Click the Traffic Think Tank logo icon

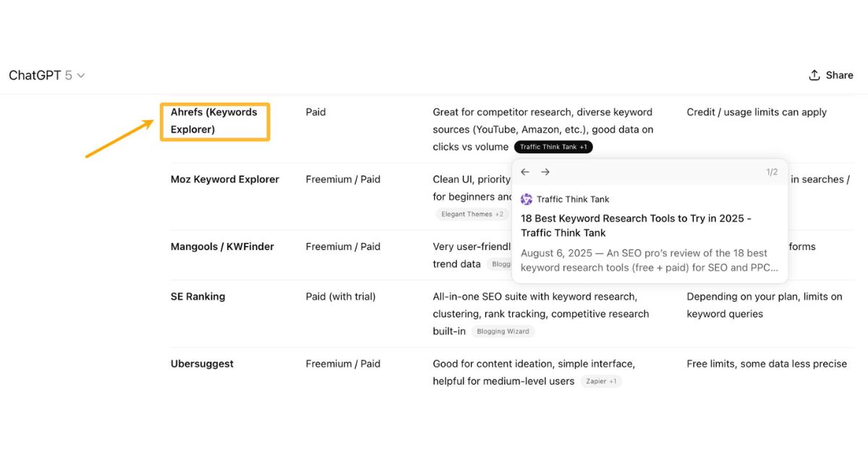[527, 200]
